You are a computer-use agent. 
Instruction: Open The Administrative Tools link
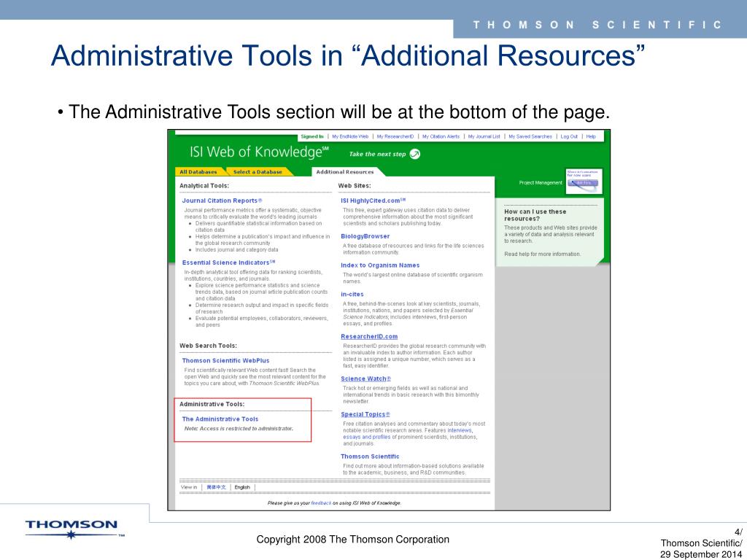220,419
